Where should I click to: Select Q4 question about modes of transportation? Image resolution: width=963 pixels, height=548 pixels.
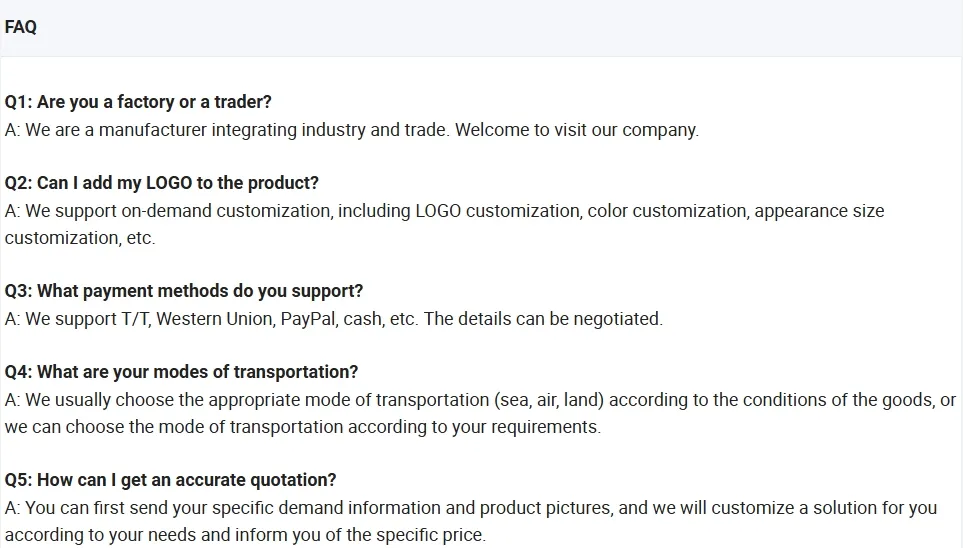[181, 372]
